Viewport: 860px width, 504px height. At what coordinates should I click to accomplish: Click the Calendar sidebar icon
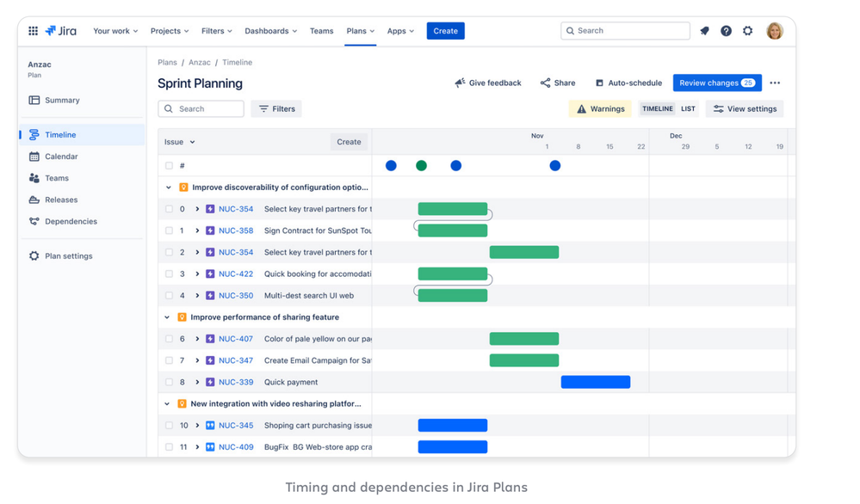click(34, 157)
